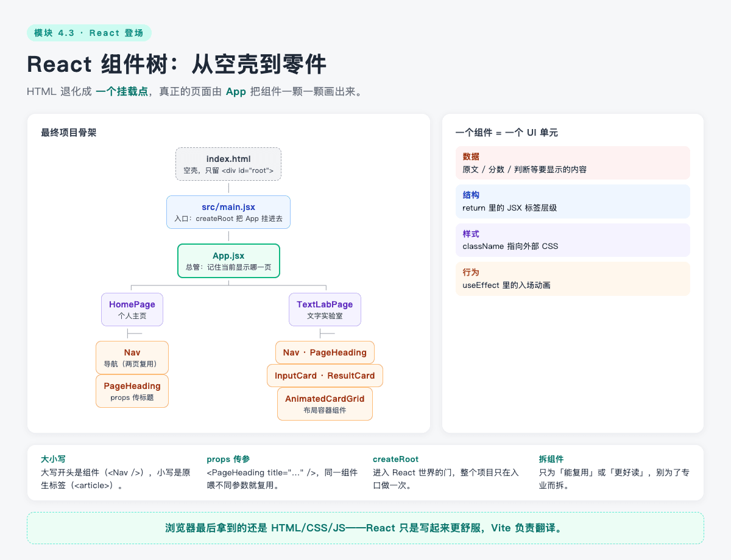This screenshot has height=560, width=731.
Task: Click the text return 里的 JSX 标签层级
Action: click(509, 208)
